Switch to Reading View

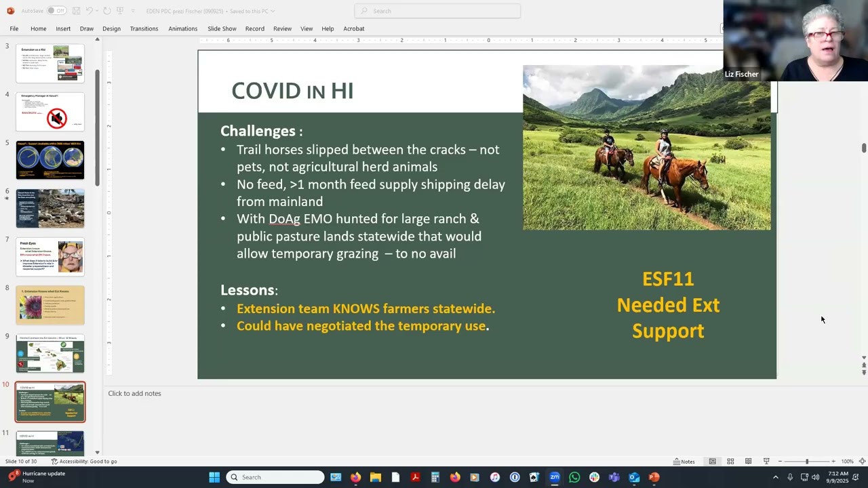coord(748,462)
